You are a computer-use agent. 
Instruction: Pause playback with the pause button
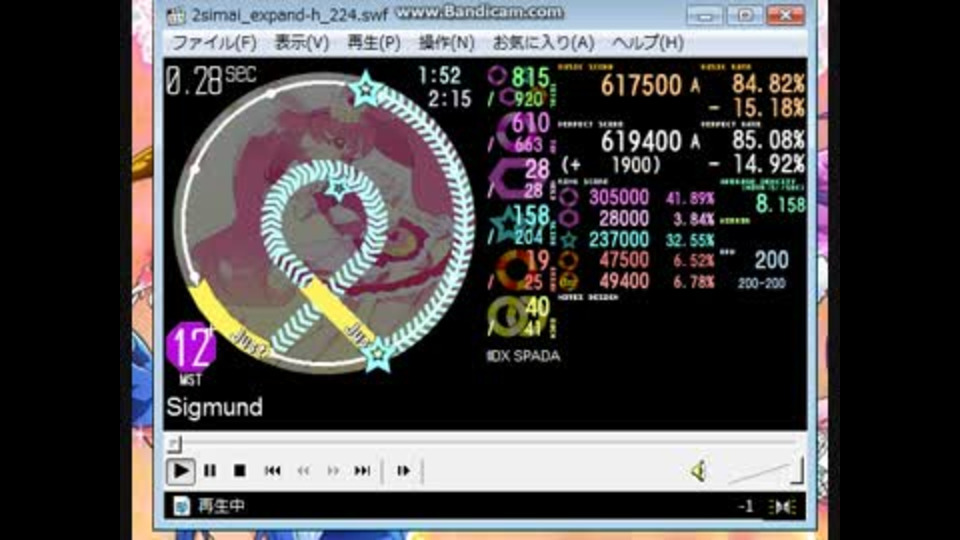pos(210,471)
